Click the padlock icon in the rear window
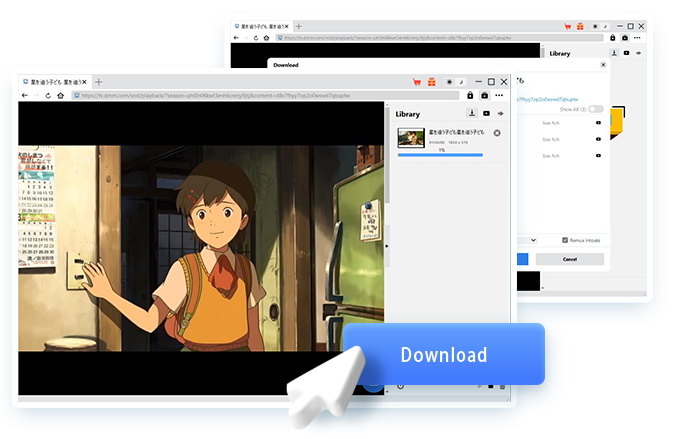This screenshot has width=686, height=439. click(x=612, y=38)
